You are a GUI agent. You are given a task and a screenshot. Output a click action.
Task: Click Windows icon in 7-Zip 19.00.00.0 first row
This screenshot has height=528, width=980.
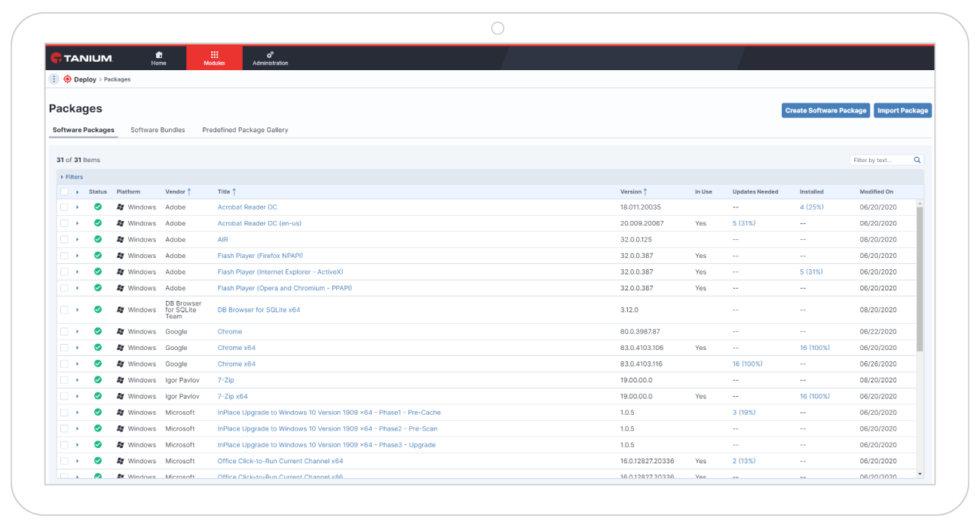(x=121, y=380)
